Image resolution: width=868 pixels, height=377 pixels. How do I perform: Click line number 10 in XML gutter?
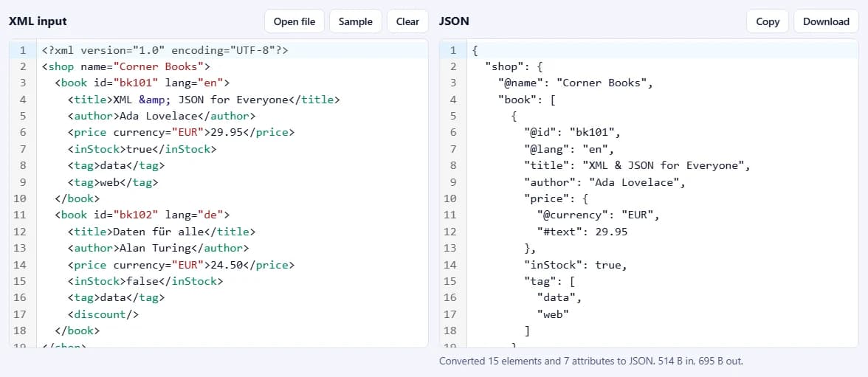click(21, 198)
